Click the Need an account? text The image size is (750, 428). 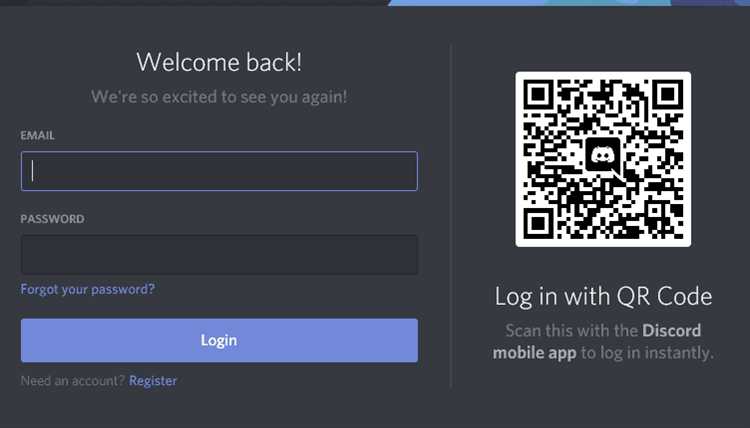click(73, 381)
